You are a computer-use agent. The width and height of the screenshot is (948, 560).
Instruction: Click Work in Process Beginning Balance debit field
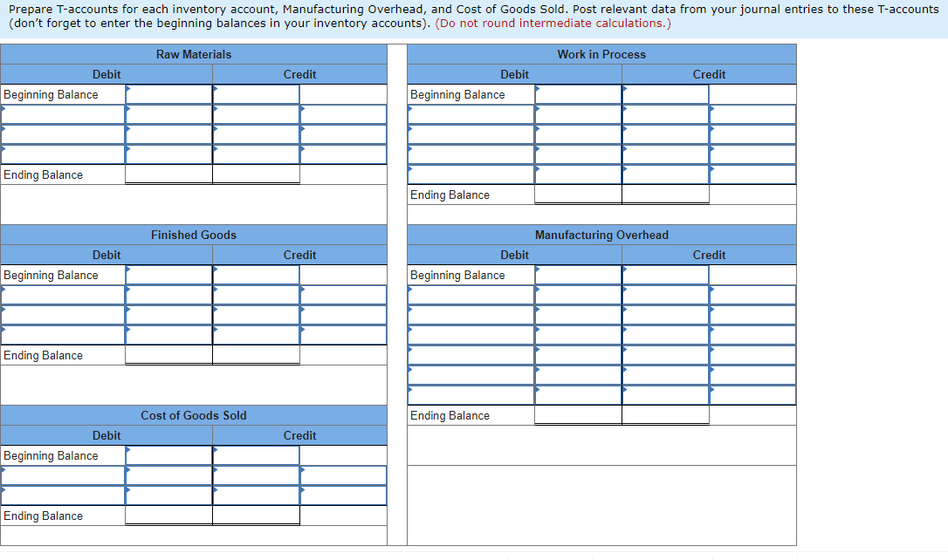578,94
